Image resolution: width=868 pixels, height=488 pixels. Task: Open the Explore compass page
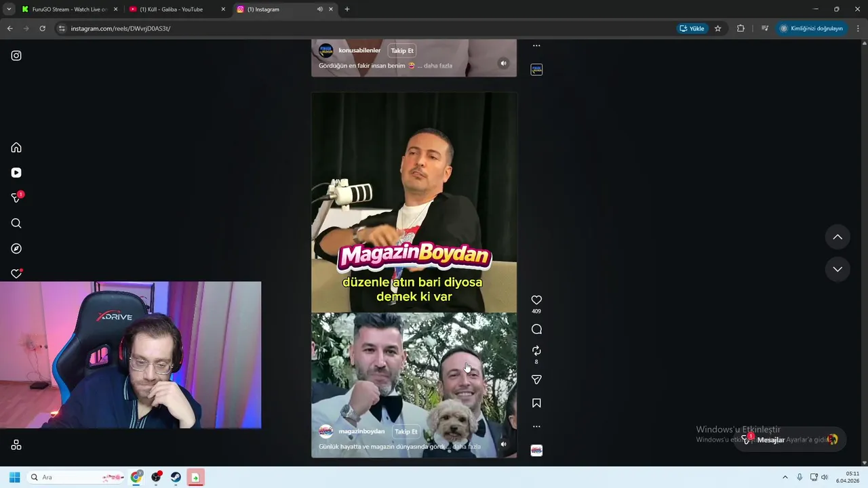[16, 249]
